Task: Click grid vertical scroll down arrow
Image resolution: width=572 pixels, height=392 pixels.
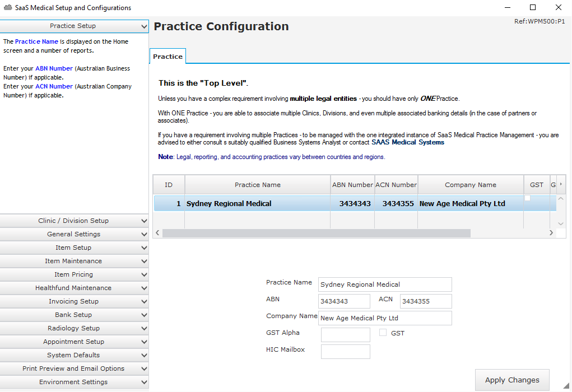Action: click(561, 223)
